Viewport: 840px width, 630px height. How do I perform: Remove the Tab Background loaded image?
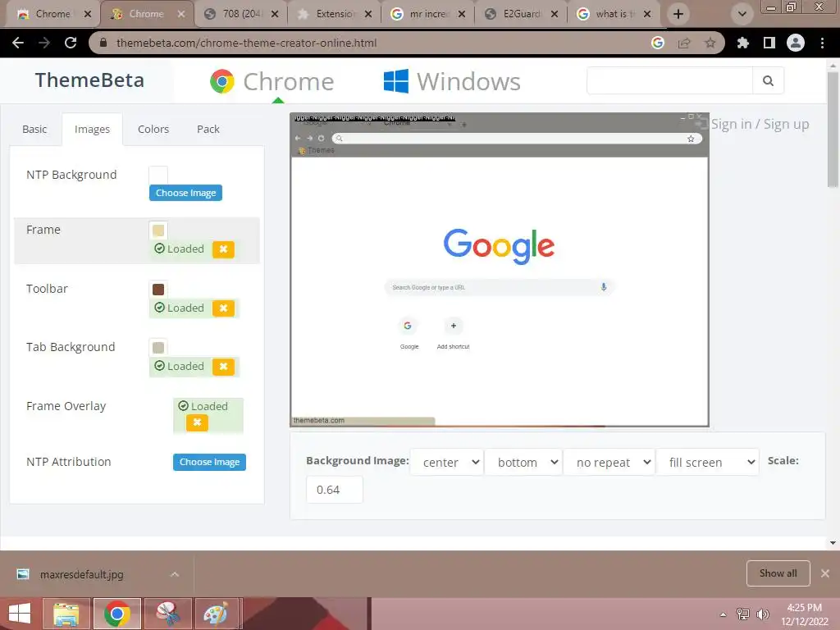(x=223, y=367)
